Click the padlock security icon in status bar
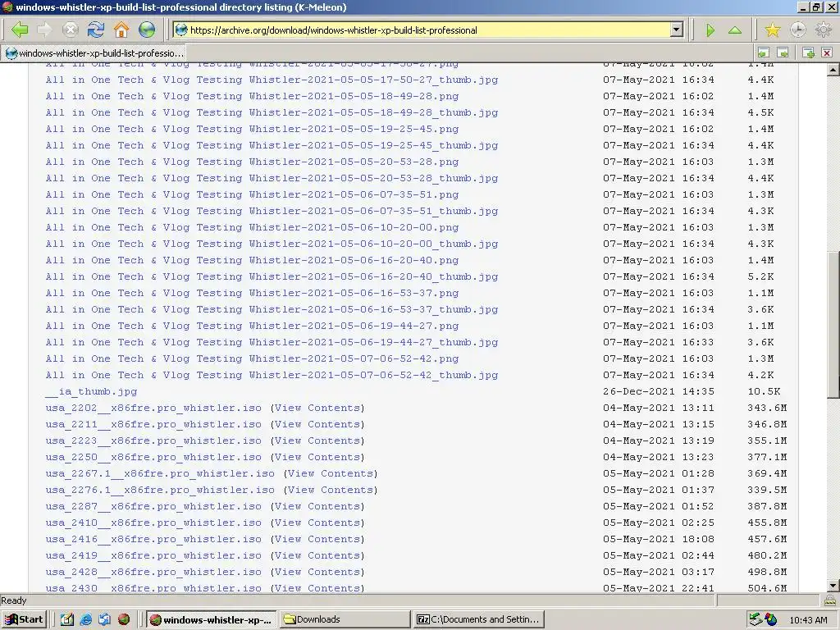The height and width of the screenshot is (630, 840). pos(830,600)
